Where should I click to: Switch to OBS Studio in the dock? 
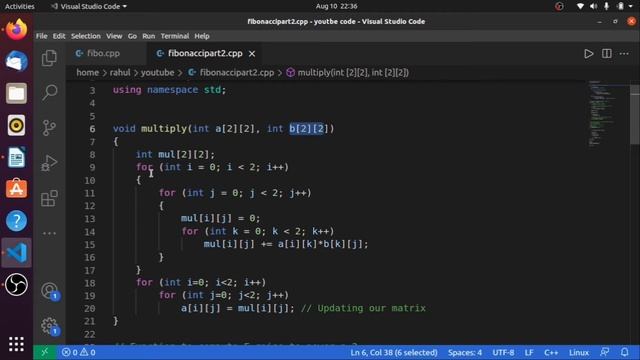(16, 284)
